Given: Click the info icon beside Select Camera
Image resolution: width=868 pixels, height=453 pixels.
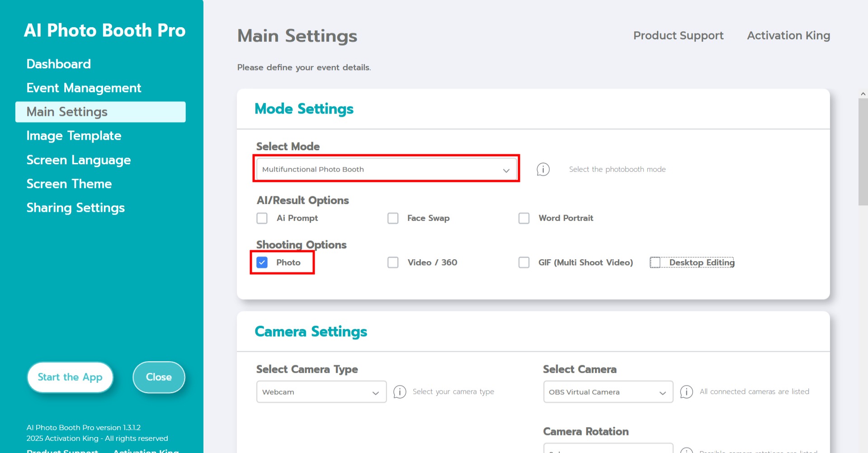Looking at the screenshot, I should (x=686, y=392).
